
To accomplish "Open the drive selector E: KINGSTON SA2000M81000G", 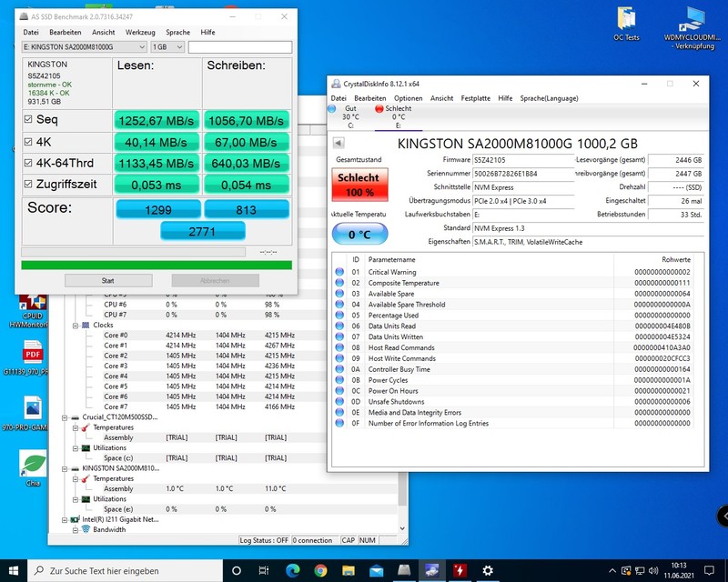I will pyautogui.click(x=85, y=47).
